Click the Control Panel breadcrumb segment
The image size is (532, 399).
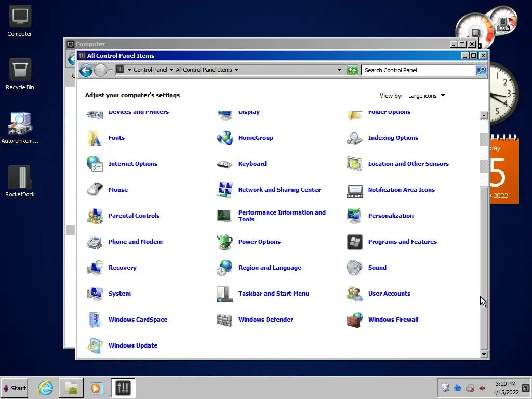tap(150, 70)
